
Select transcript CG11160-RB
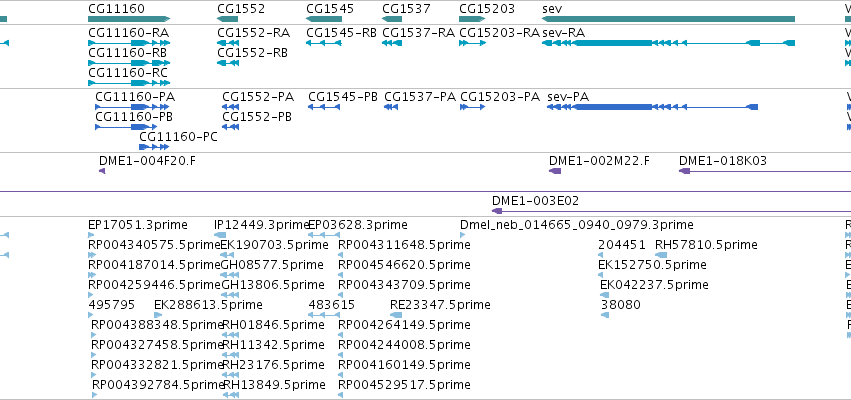(x=129, y=63)
